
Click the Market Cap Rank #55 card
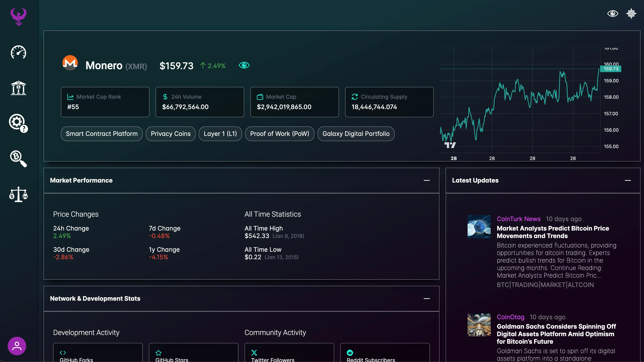105,102
